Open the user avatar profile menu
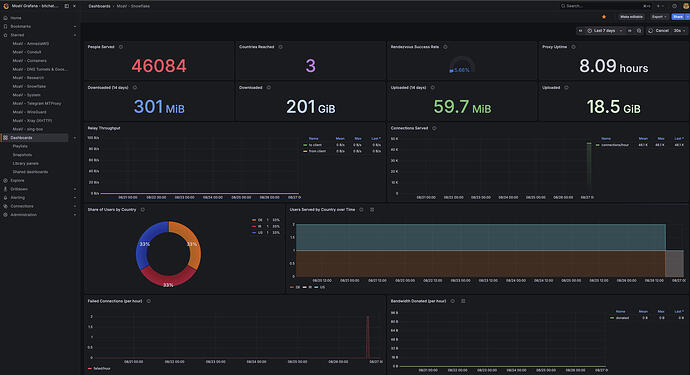 [686, 6]
